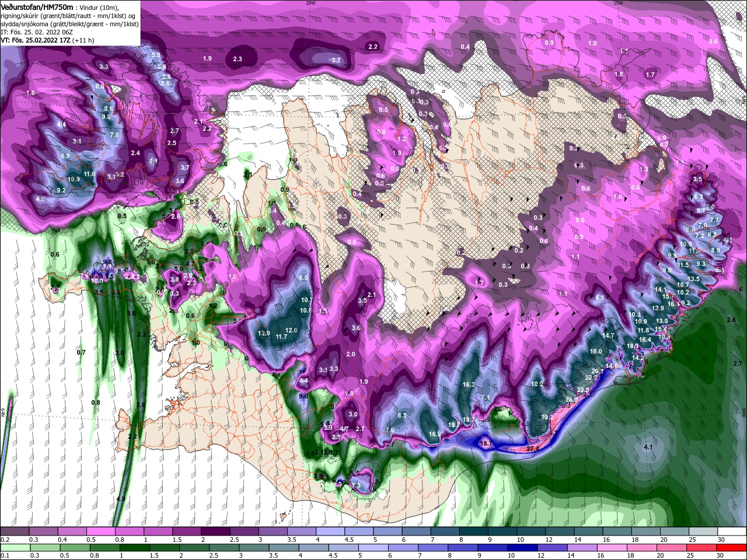Click the darkest purple top-row legend swatch above 2
This screenshot has height=560, width=747.
coord(215,531)
